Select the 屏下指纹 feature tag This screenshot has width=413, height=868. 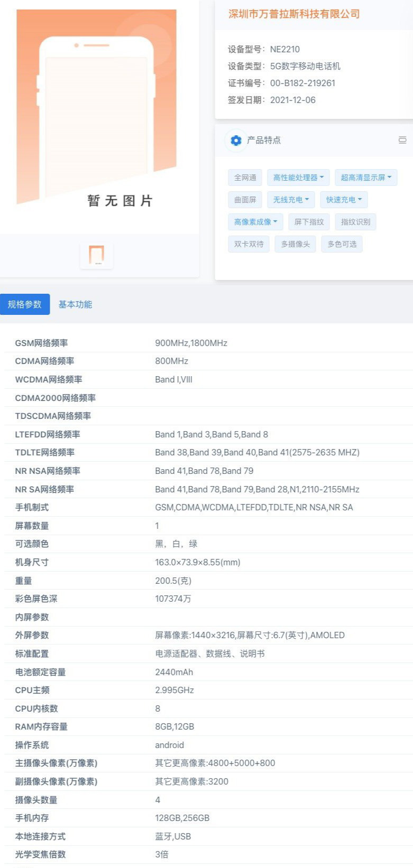tap(309, 222)
